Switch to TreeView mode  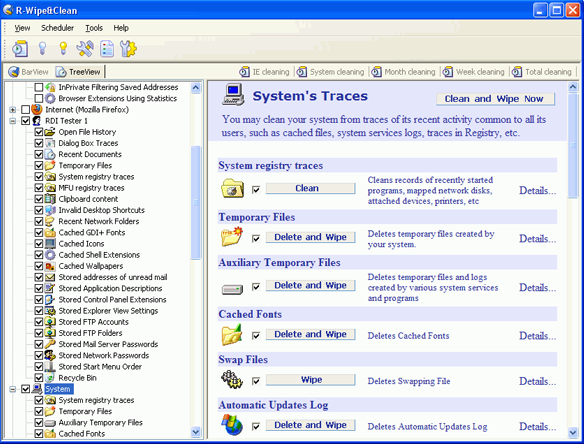coord(78,72)
